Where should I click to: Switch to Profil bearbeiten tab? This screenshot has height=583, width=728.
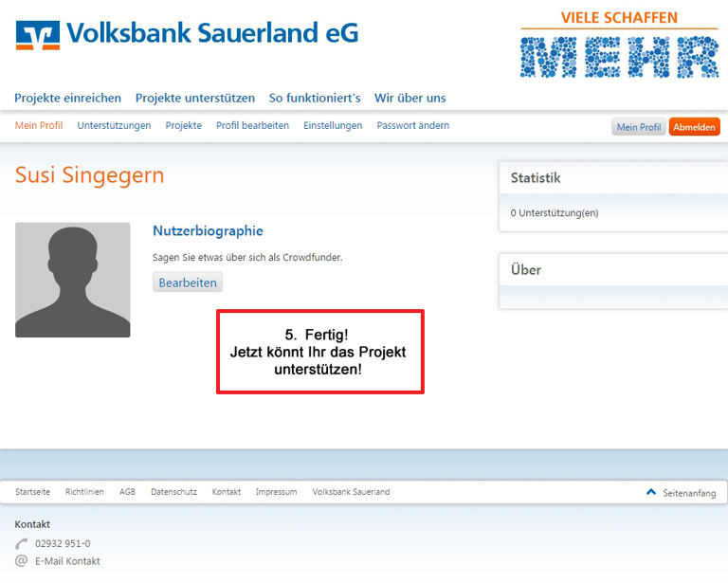pyautogui.click(x=252, y=126)
